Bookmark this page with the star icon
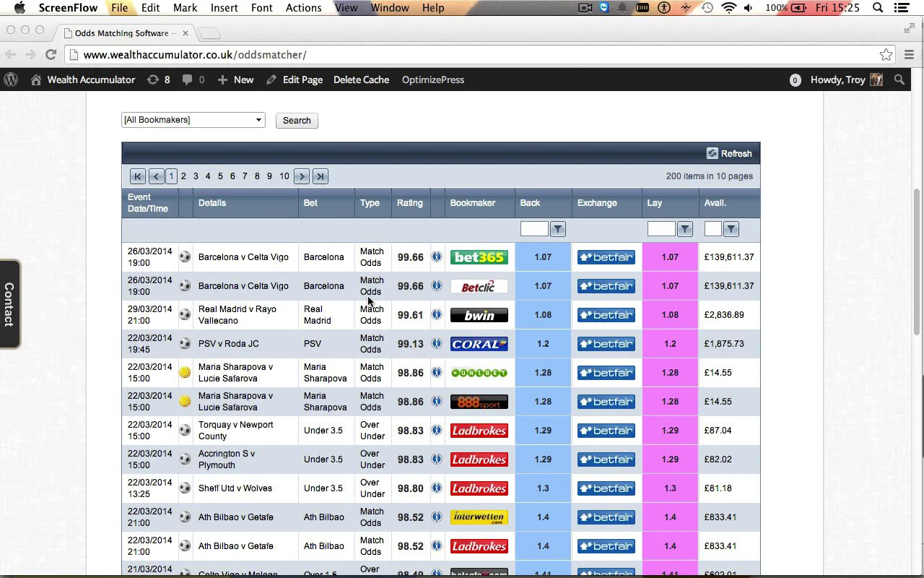Viewport: 924px width, 578px height. [x=886, y=55]
